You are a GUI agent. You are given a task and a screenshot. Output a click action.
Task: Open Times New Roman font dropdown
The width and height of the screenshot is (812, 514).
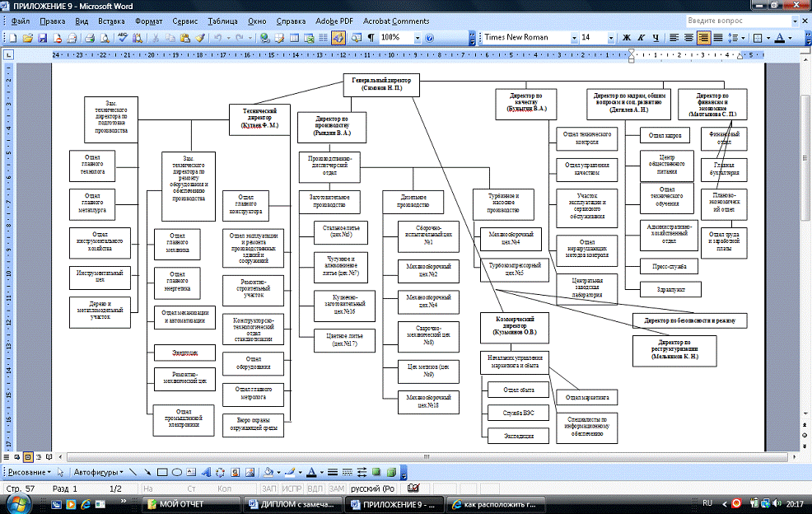tap(574, 38)
